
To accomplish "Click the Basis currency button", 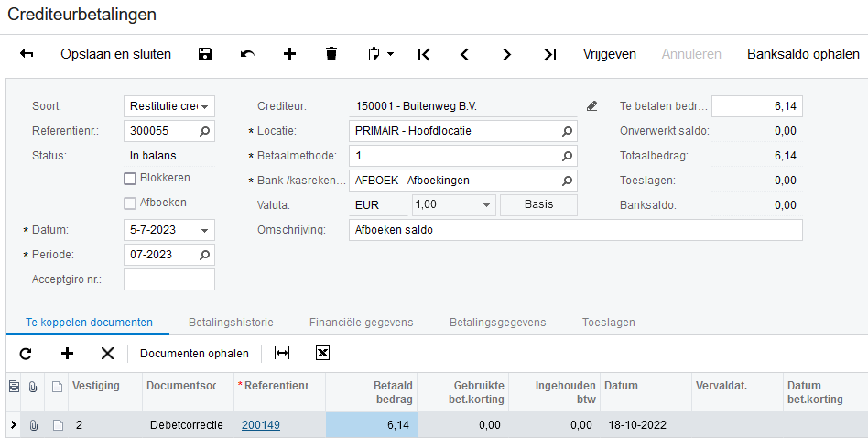I will click(538, 204).
